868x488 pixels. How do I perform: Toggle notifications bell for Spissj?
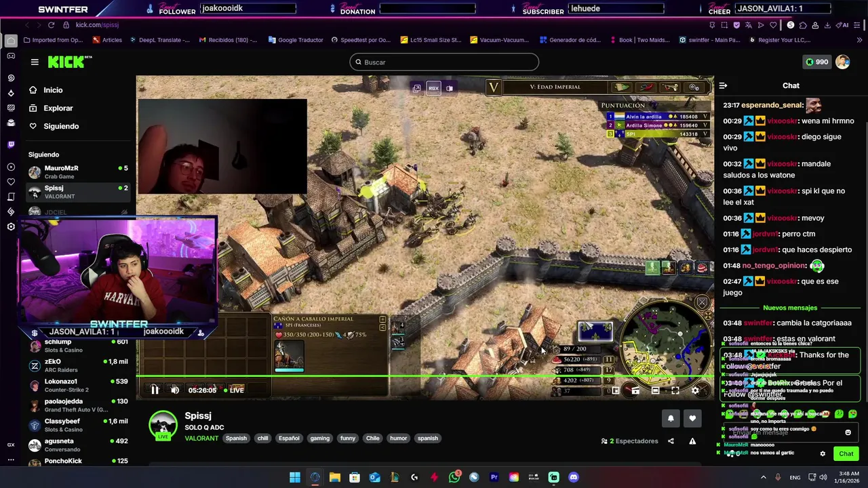[x=671, y=418]
